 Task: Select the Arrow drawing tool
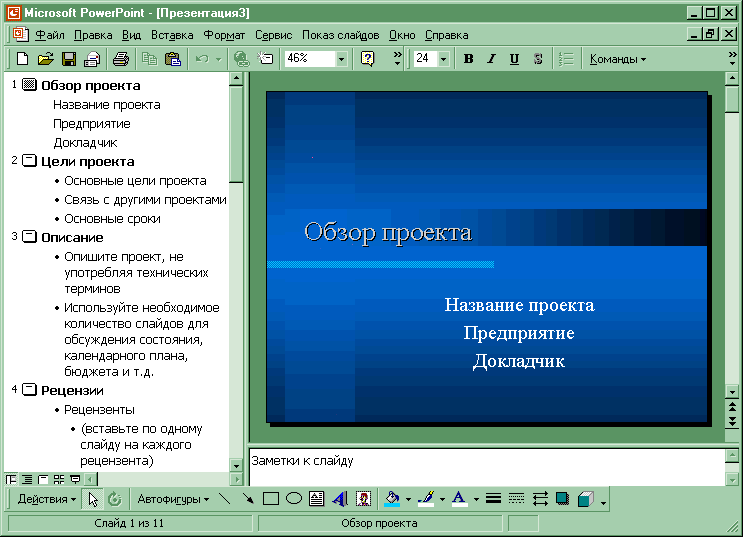(x=248, y=499)
